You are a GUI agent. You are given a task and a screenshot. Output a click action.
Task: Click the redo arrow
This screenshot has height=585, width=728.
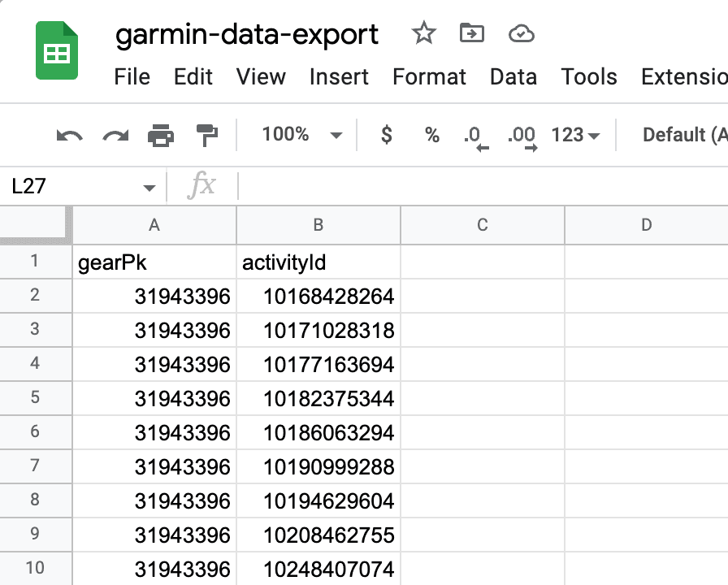pos(115,135)
